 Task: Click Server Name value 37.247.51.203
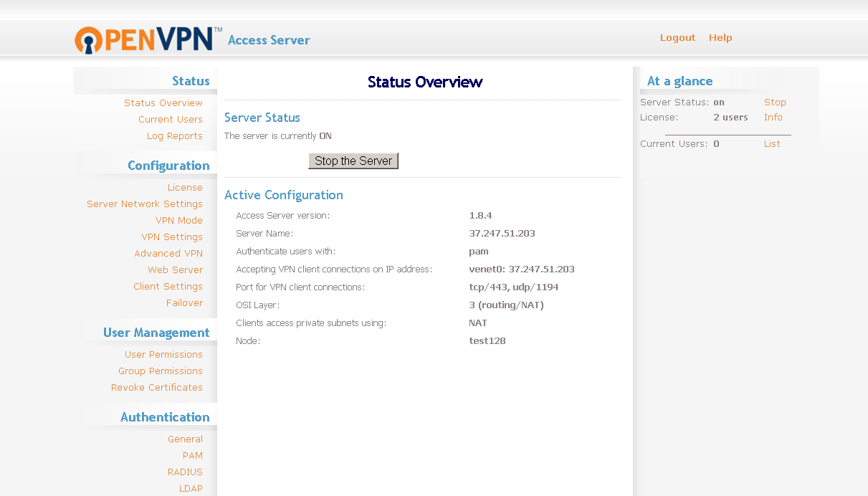coord(502,234)
